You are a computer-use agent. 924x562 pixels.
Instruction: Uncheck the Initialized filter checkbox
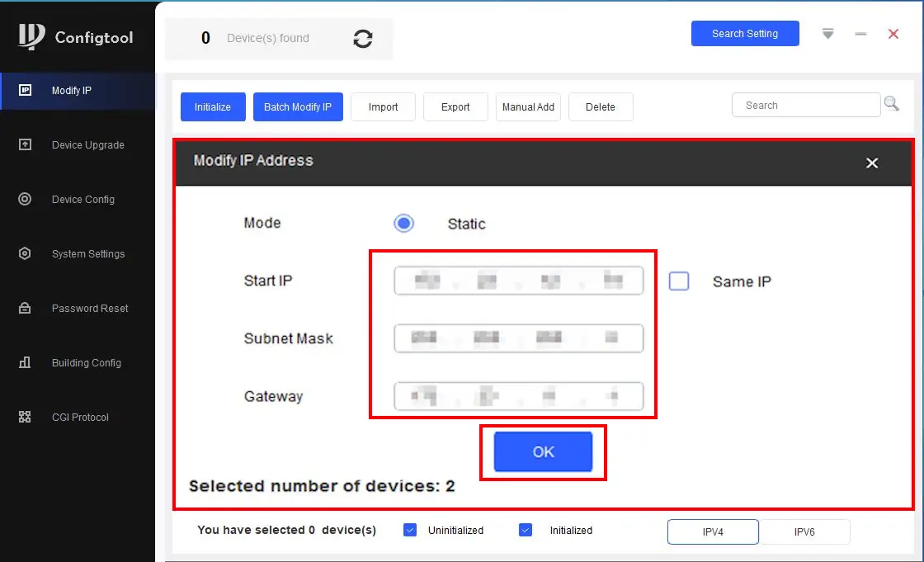tap(526, 531)
